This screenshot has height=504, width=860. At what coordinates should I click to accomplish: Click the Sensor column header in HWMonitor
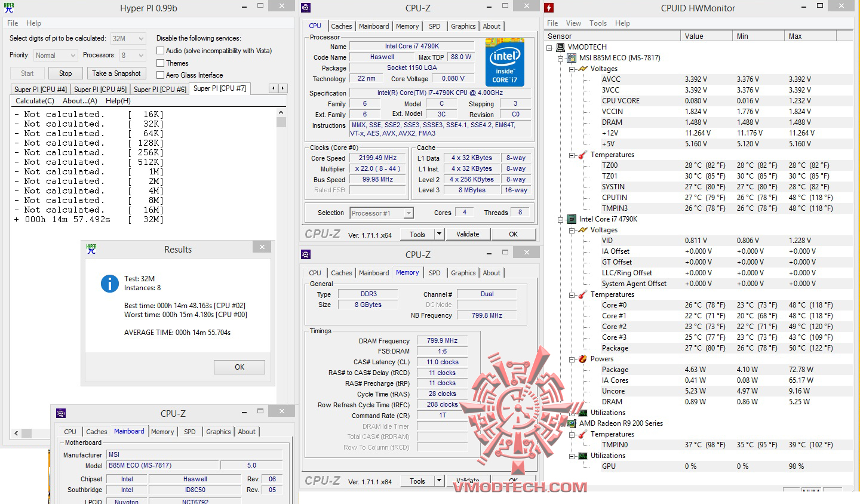613,36
